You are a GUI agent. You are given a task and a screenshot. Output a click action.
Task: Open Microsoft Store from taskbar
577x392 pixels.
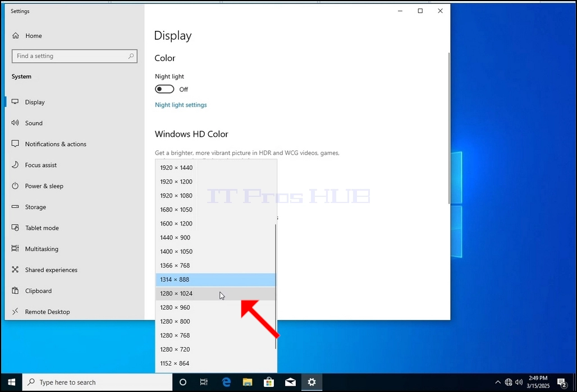coord(269,382)
